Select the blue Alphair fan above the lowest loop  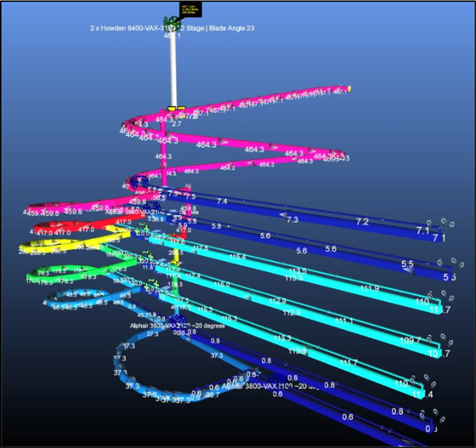pyautogui.click(x=178, y=320)
